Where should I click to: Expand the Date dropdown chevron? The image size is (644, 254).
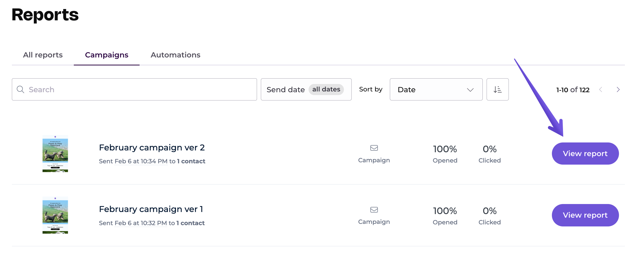(470, 90)
